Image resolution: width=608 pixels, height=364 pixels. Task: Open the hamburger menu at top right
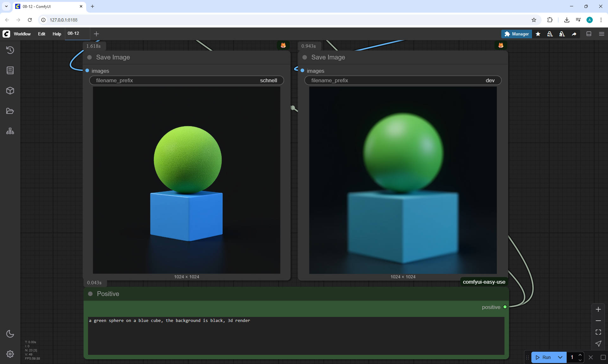point(602,34)
